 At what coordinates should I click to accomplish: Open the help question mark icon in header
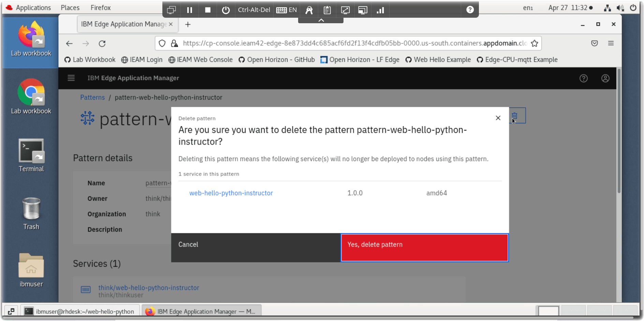[584, 78]
